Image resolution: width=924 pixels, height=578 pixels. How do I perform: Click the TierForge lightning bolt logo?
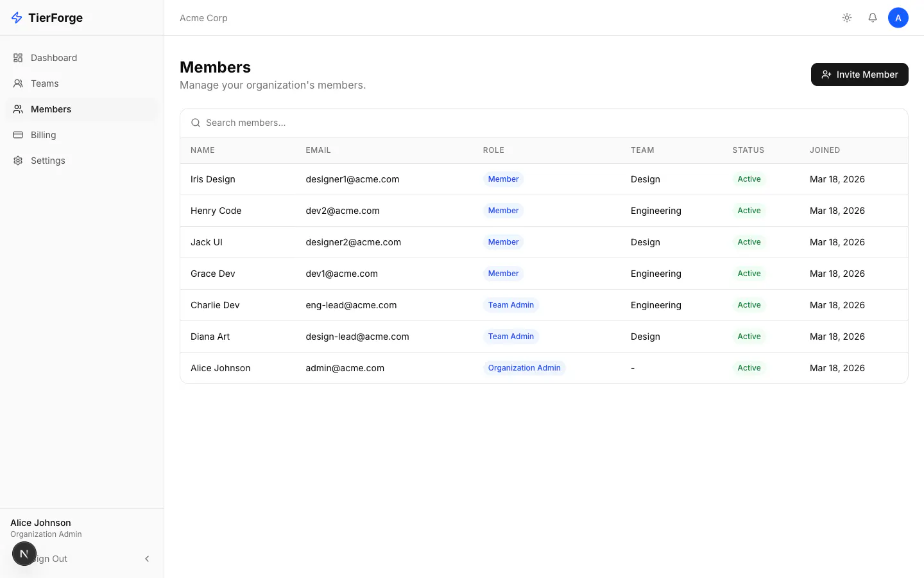pos(17,18)
